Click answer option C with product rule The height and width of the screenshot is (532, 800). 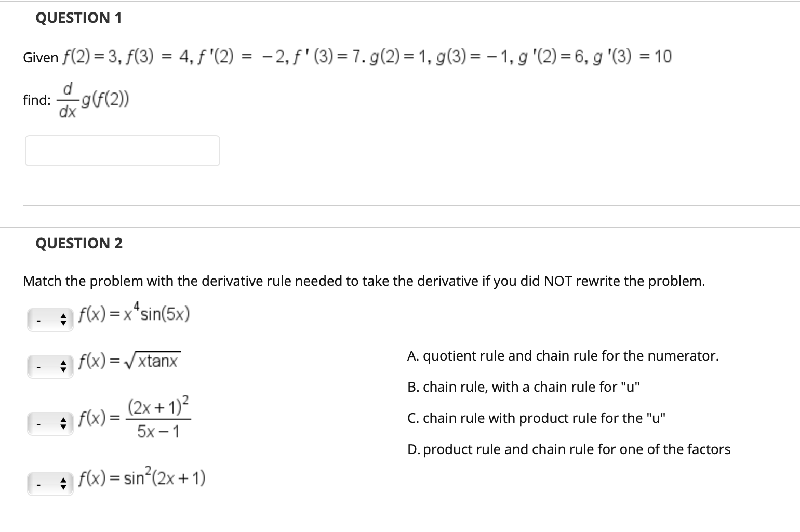pos(537,418)
